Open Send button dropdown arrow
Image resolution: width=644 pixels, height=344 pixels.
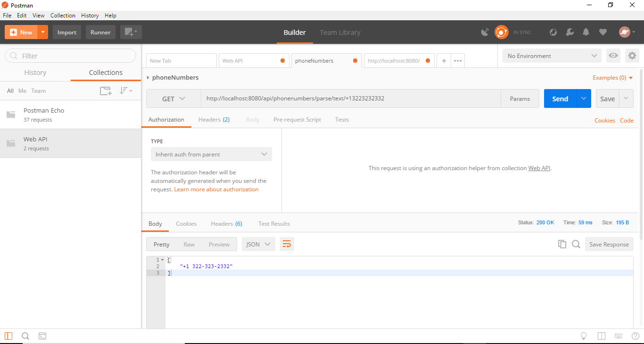tap(584, 98)
